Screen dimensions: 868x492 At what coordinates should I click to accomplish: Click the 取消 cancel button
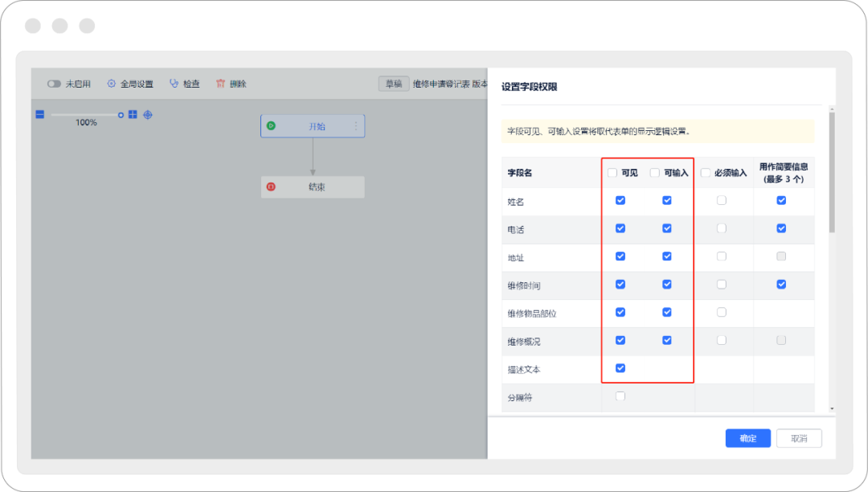(x=798, y=438)
